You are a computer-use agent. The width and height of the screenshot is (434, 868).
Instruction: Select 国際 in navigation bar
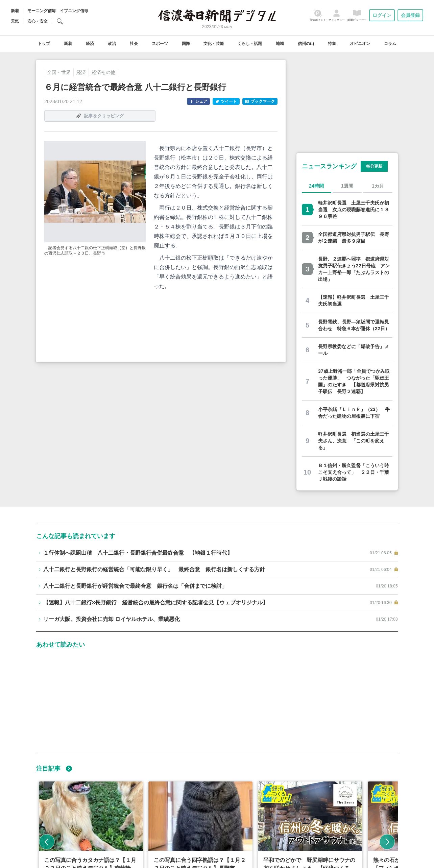pos(186,44)
